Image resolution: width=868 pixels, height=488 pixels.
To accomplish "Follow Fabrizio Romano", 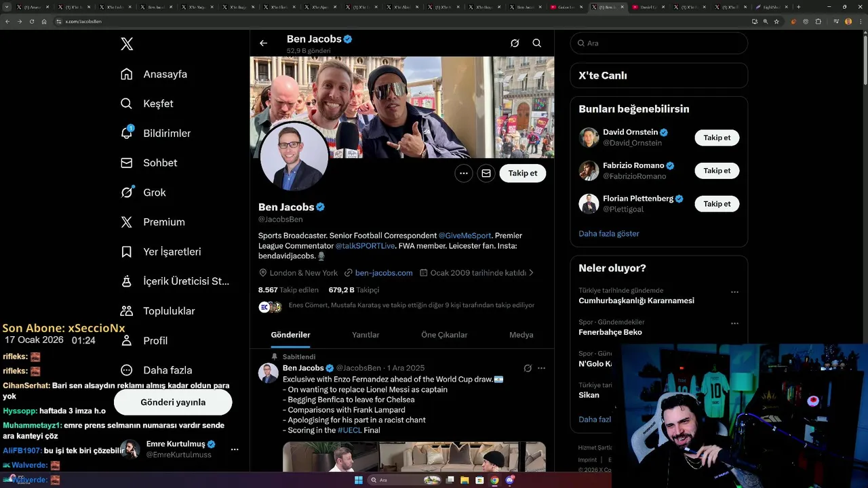I will [x=717, y=171].
